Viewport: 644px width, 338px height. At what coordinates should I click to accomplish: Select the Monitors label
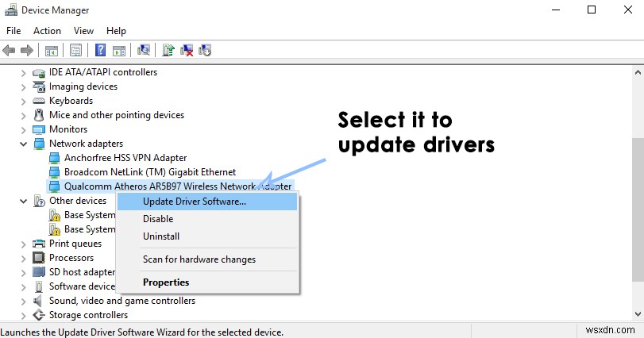(68, 129)
